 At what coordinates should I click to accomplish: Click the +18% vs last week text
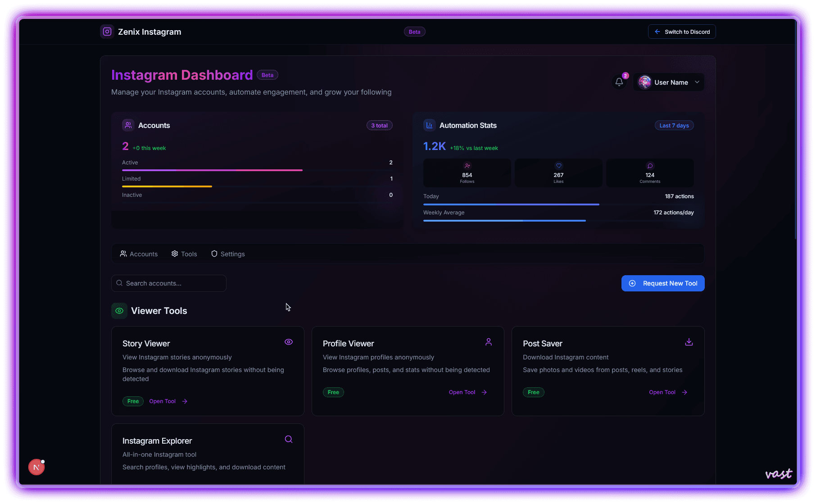point(474,148)
